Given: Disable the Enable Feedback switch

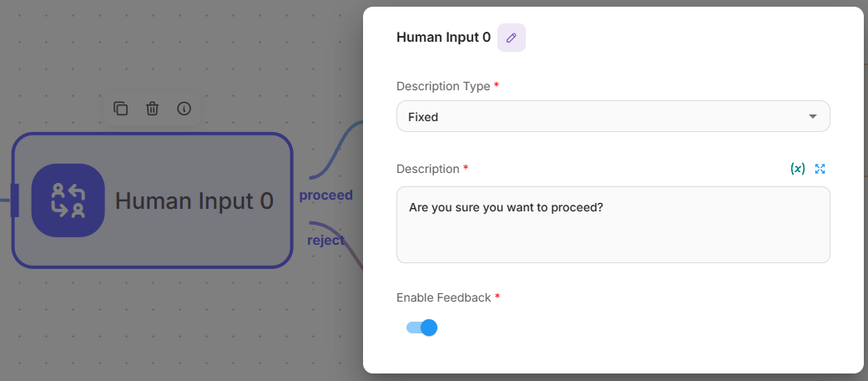Looking at the screenshot, I should [421, 328].
